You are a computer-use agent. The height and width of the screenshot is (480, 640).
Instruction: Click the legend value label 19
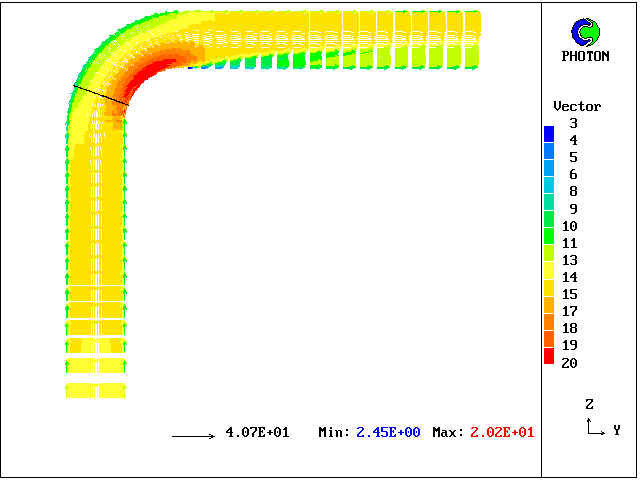pyautogui.click(x=569, y=345)
